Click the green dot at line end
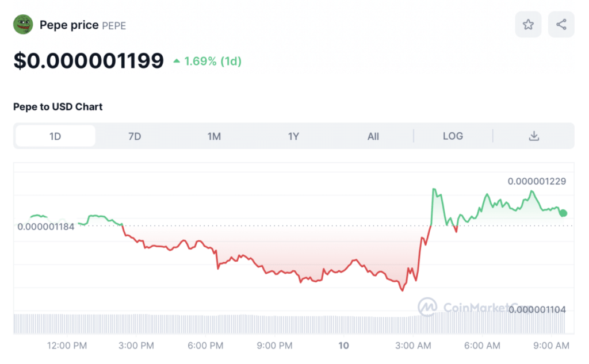 click(x=563, y=213)
